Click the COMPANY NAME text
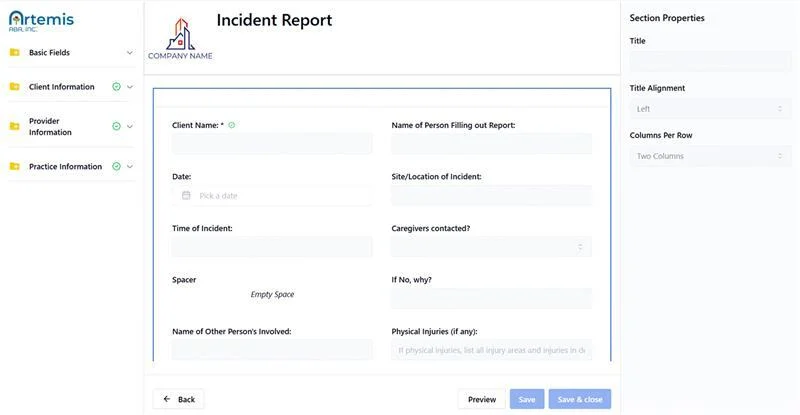 click(x=180, y=56)
